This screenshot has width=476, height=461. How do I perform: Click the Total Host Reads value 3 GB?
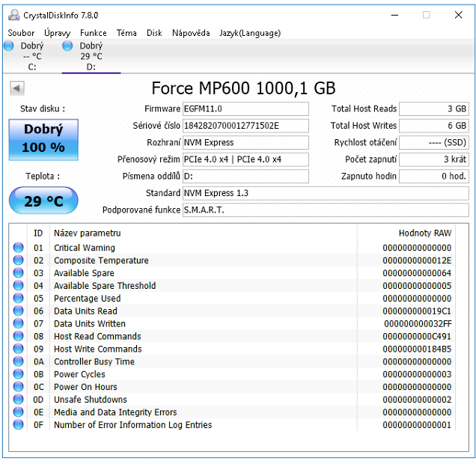434,109
